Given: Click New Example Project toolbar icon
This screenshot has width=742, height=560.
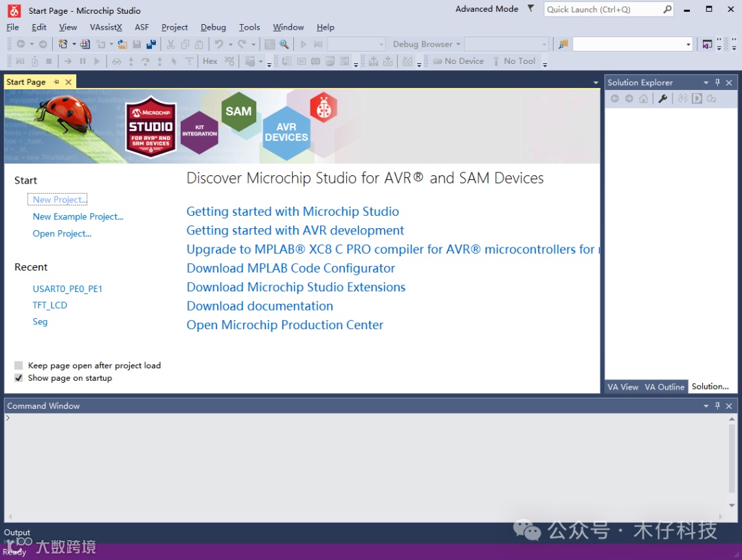Looking at the screenshot, I should point(85,44).
